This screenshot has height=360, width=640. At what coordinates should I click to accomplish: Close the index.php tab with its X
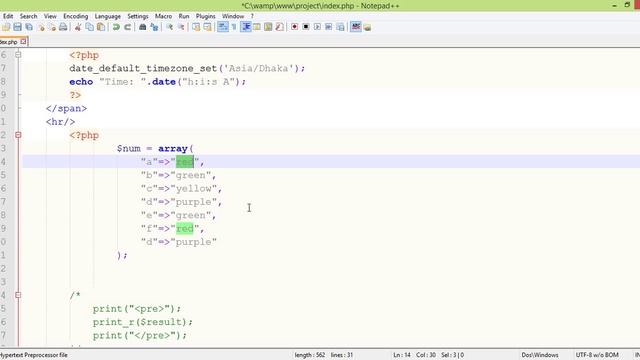pos(23,41)
